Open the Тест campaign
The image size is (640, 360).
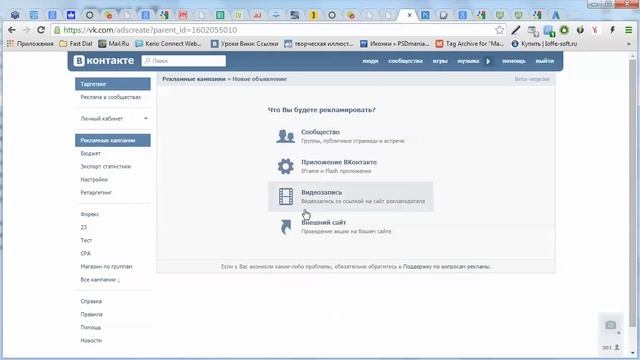(x=86, y=240)
